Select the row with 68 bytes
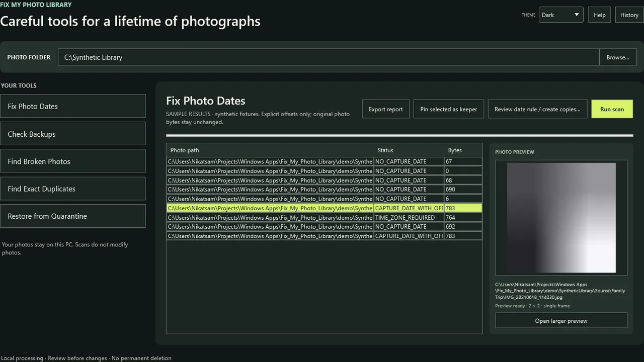This screenshot has width=644, height=362. point(325,180)
